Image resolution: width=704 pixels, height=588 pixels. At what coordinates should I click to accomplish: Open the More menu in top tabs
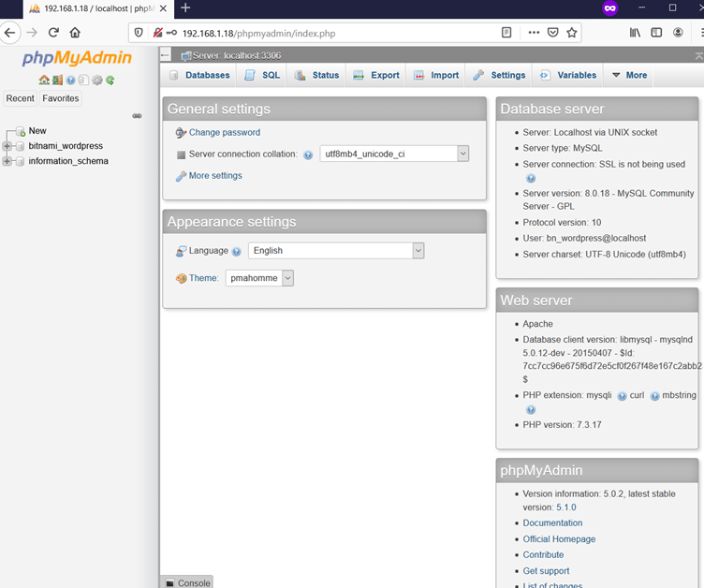(629, 75)
